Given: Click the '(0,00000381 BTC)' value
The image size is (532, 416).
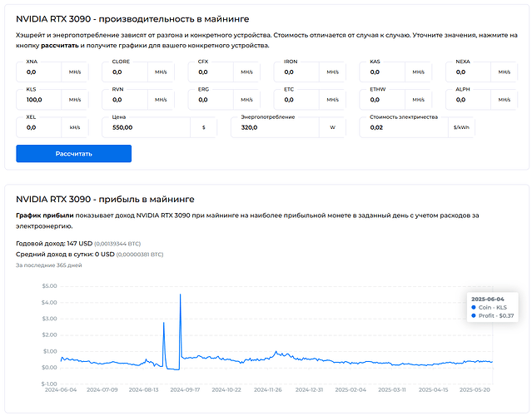Looking at the screenshot, I should [140, 255].
